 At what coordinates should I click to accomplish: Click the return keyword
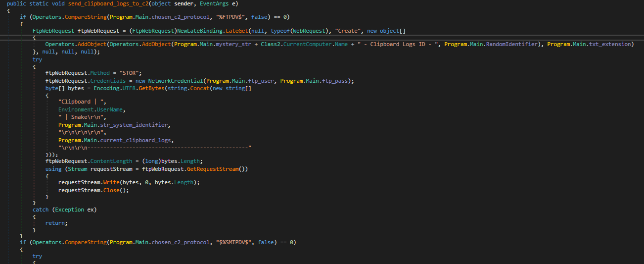click(55, 223)
